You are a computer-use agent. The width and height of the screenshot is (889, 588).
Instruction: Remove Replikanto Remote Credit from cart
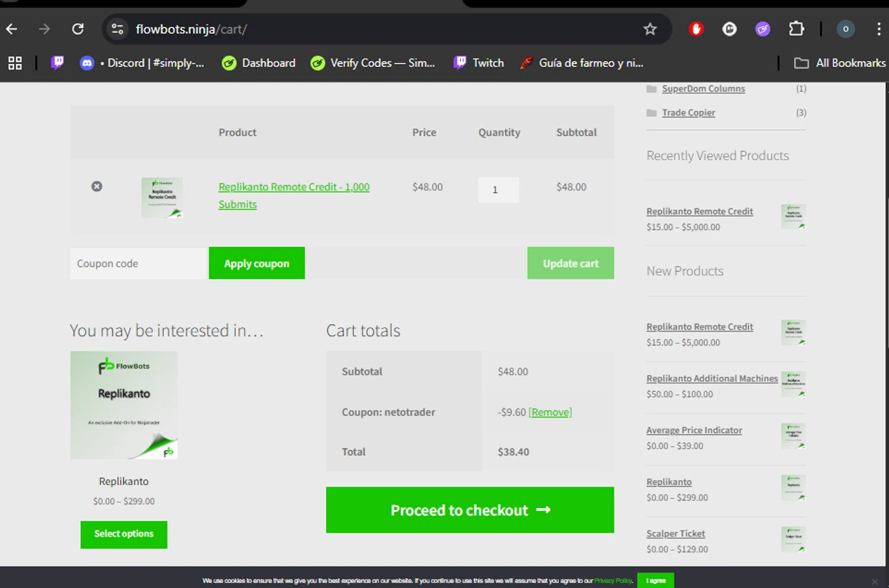point(97,186)
